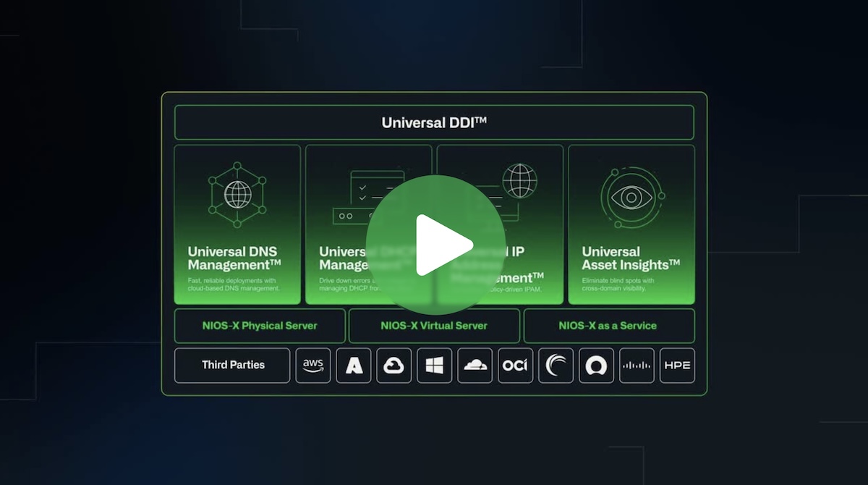The width and height of the screenshot is (868, 485).
Task: Click the HPE logo icon
Action: point(678,366)
